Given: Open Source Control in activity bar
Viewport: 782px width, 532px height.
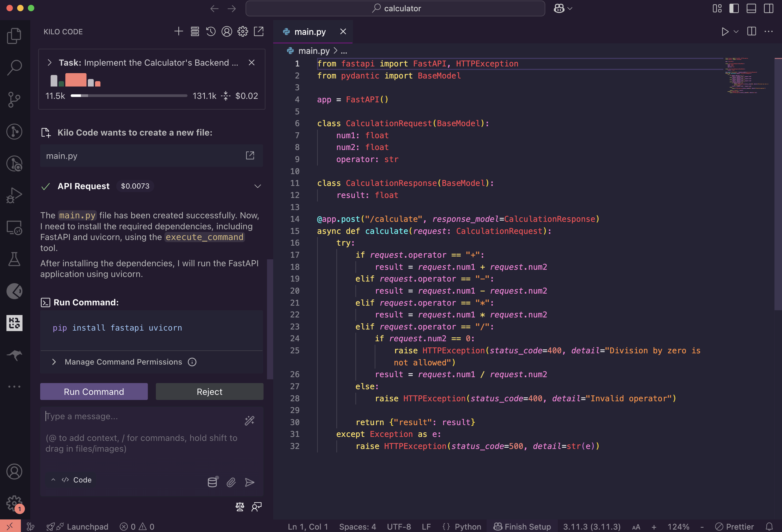Looking at the screenshot, I should pyautogui.click(x=14, y=100).
